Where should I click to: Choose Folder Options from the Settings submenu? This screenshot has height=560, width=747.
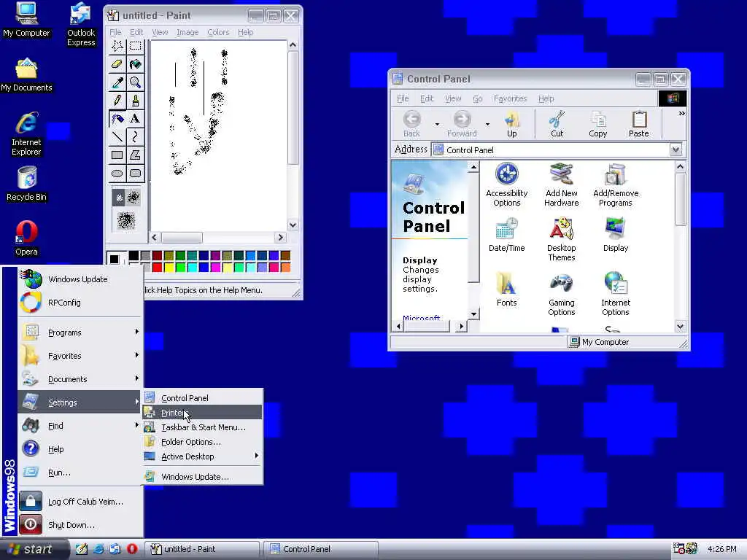203,442
